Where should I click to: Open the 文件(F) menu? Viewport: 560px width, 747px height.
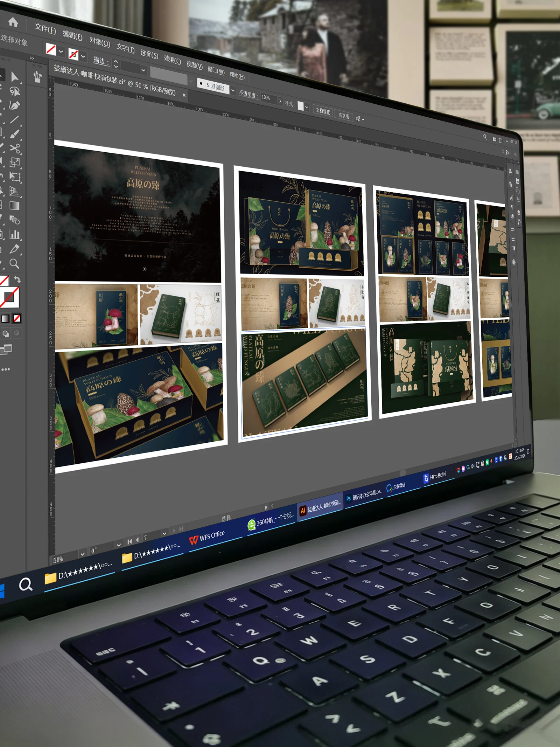click(x=45, y=29)
